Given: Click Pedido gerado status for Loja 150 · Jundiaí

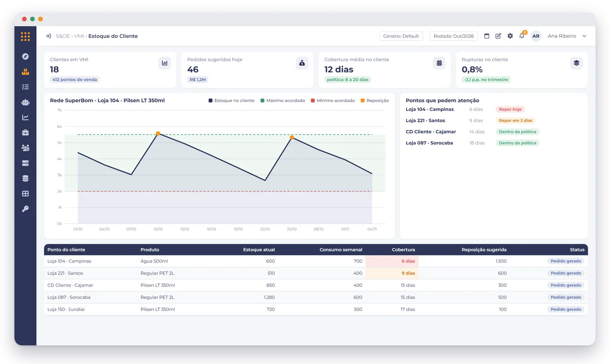Looking at the screenshot, I should pyautogui.click(x=566, y=309).
